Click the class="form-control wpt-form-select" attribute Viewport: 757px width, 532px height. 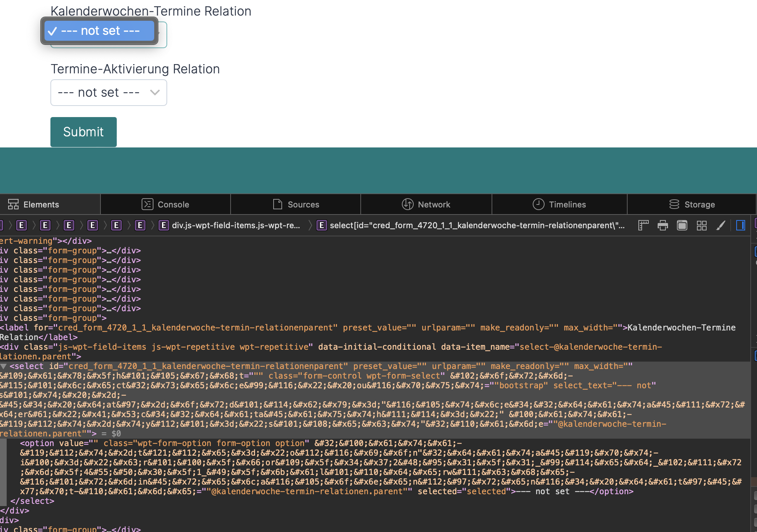pyautogui.click(x=357, y=376)
